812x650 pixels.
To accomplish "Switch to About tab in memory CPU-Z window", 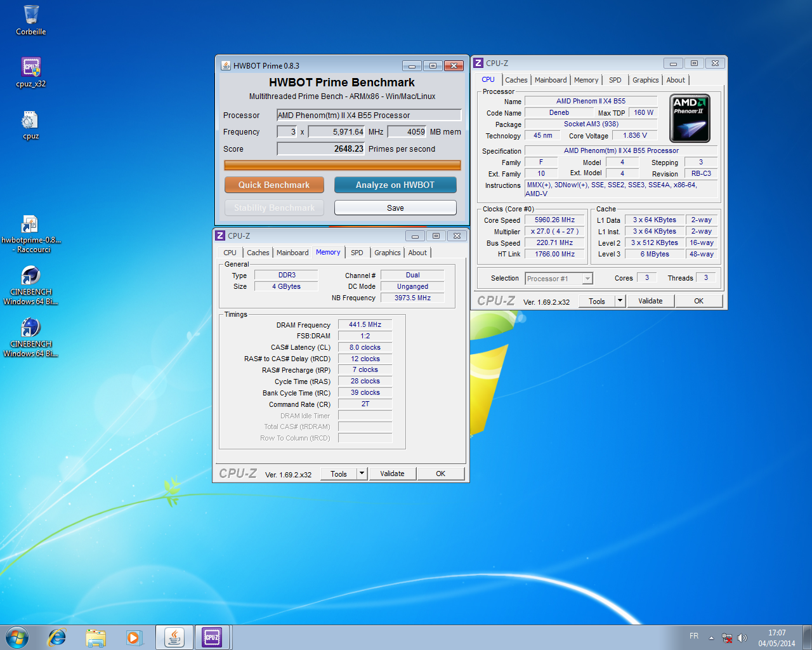I will pyautogui.click(x=417, y=253).
